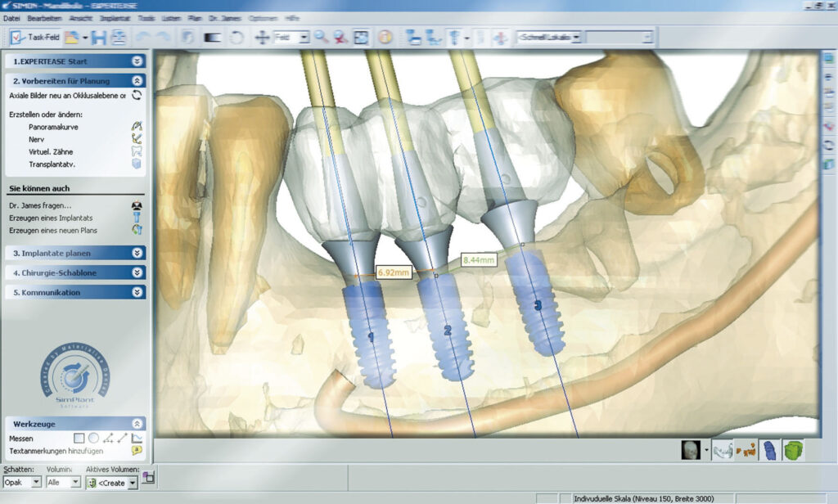Image resolution: width=838 pixels, height=504 pixels.
Task: Click Erzeugen eines neuen Plans
Action: point(53,231)
